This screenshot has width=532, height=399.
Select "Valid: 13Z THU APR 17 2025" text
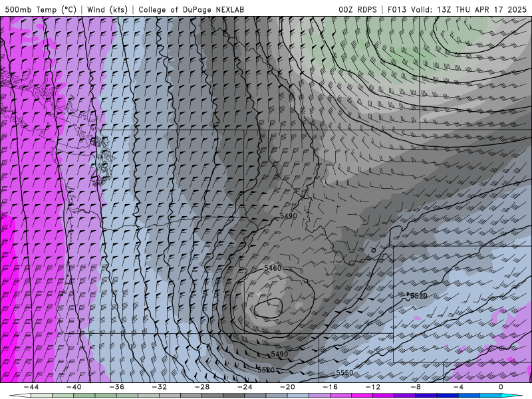469,9
